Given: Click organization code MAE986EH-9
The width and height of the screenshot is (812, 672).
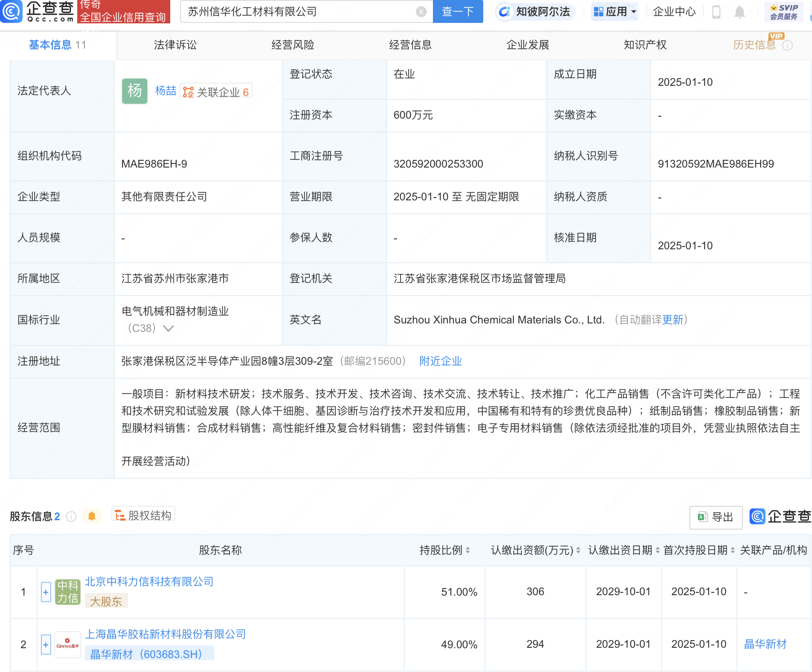Looking at the screenshot, I should click(x=154, y=164).
